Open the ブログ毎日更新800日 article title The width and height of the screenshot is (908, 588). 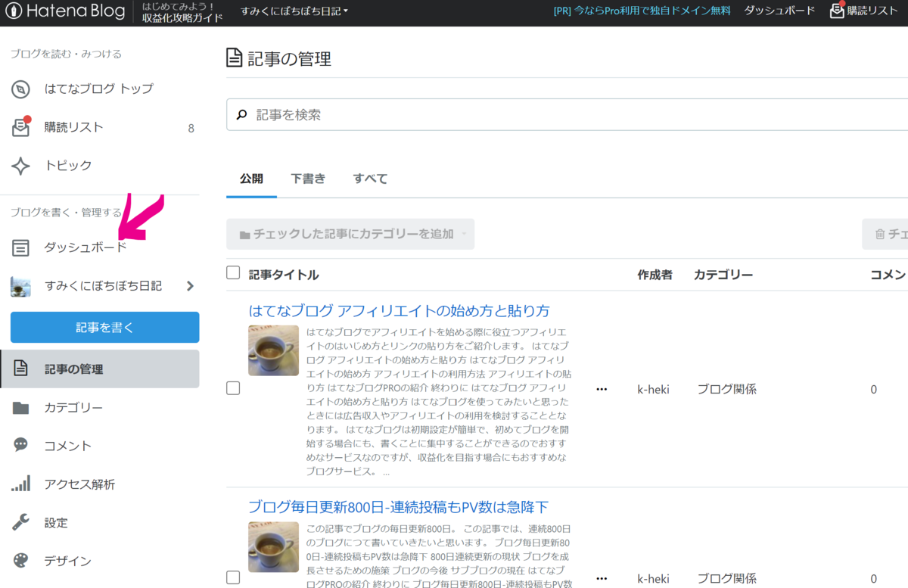click(x=398, y=507)
